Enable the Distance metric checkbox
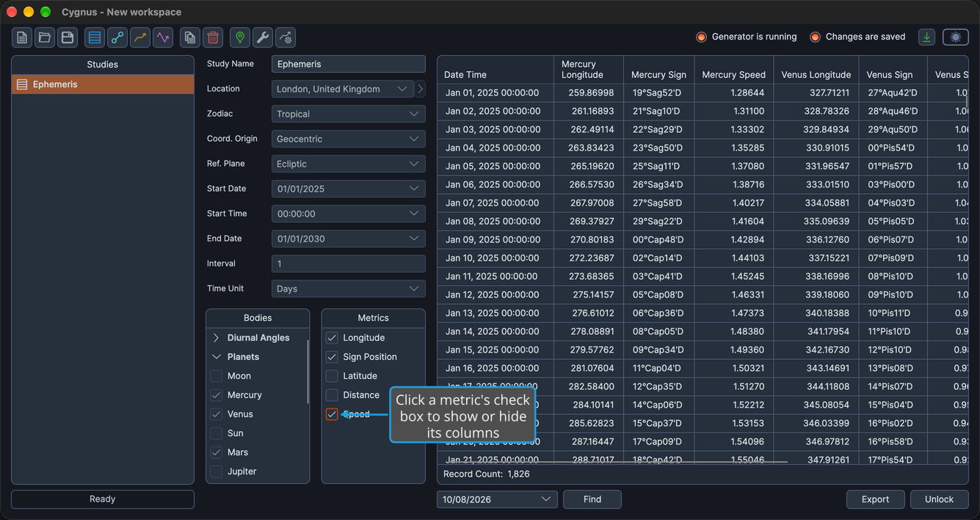 tap(332, 395)
